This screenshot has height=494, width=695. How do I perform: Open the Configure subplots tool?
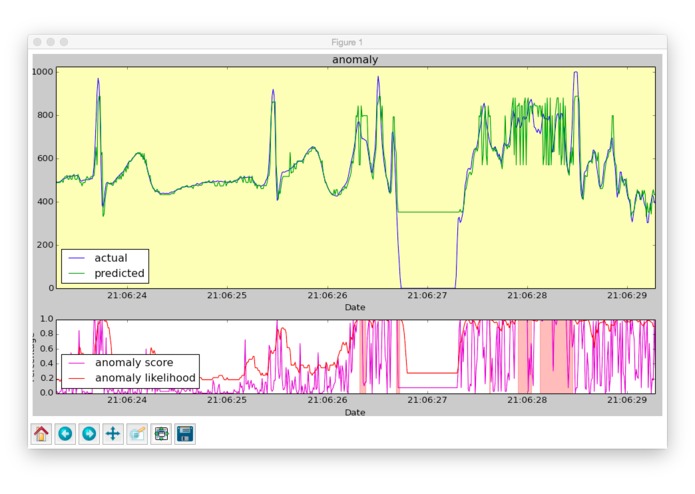point(161,434)
